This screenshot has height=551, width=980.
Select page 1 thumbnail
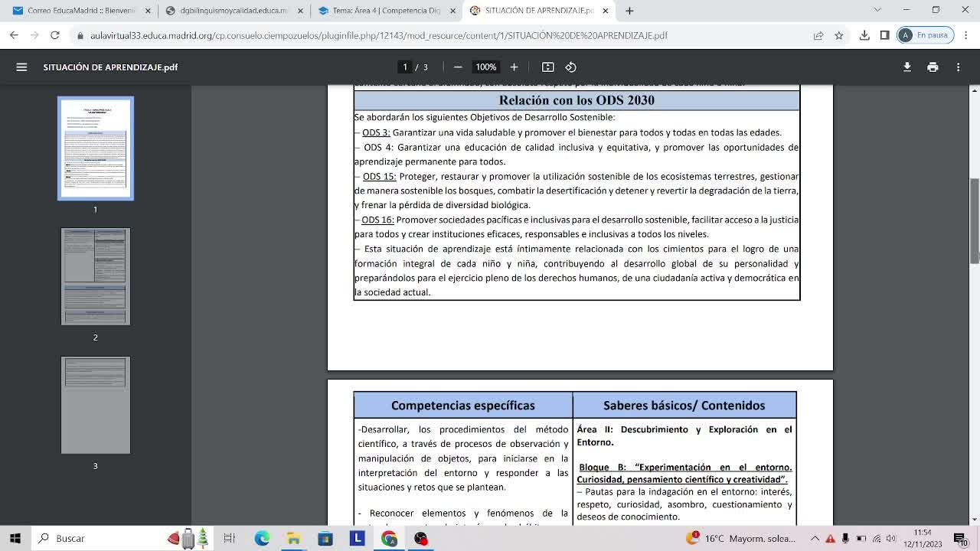(96, 148)
